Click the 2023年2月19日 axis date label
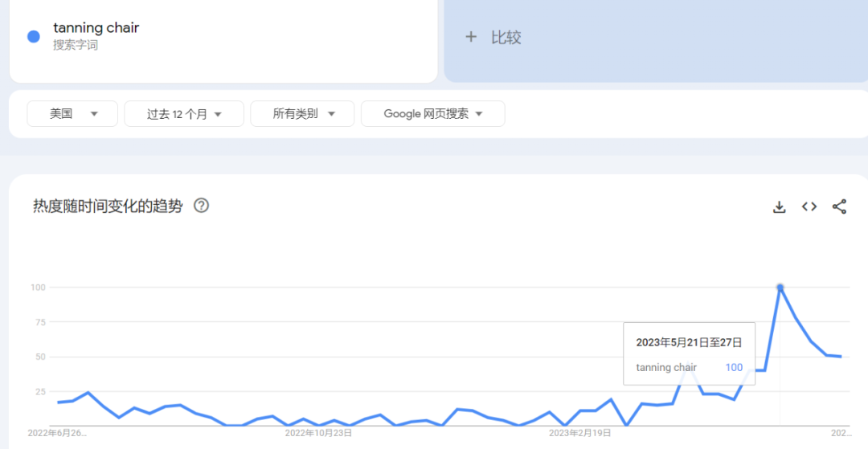The width and height of the screenshot is (868, 449). (x=579, y=433)
